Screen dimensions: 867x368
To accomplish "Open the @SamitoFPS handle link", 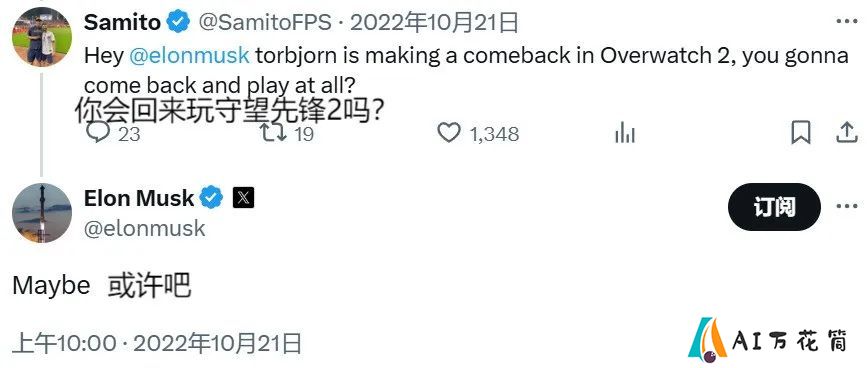I will 264,22.
